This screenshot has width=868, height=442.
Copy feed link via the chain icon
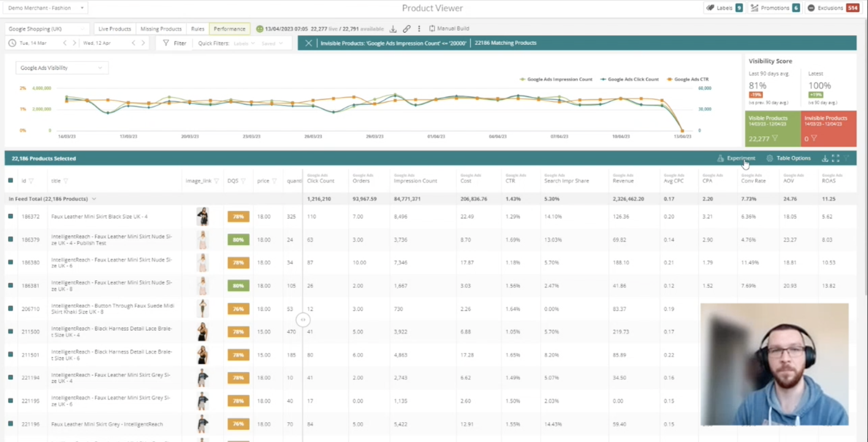[x=407, y=29]
